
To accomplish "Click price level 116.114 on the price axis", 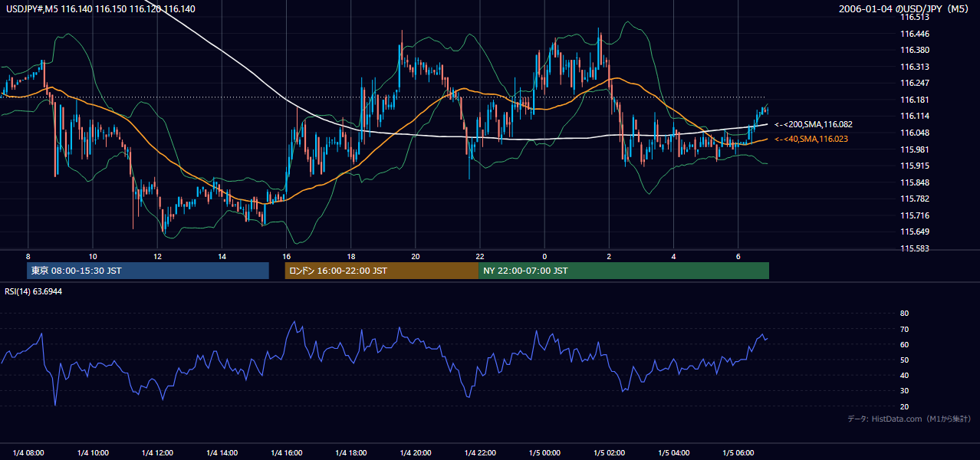I will pos(914,116).
